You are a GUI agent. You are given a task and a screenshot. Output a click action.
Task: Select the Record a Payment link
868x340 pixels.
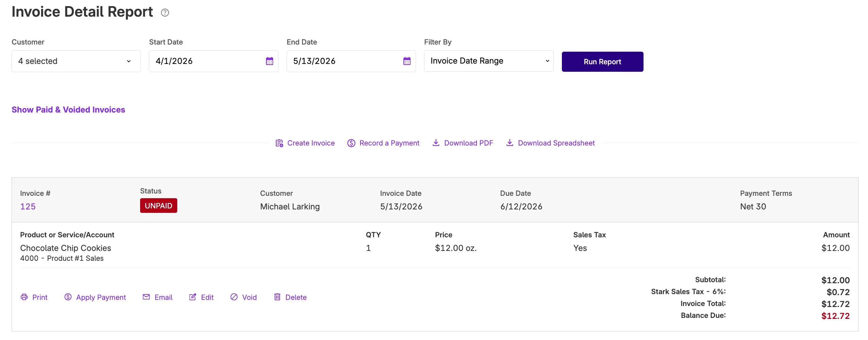389,143
